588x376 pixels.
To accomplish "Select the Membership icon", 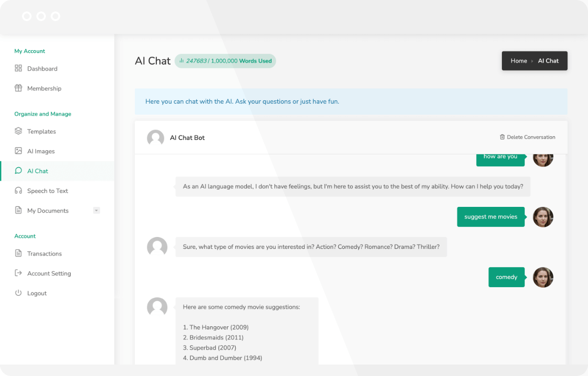I will (18, 88).
